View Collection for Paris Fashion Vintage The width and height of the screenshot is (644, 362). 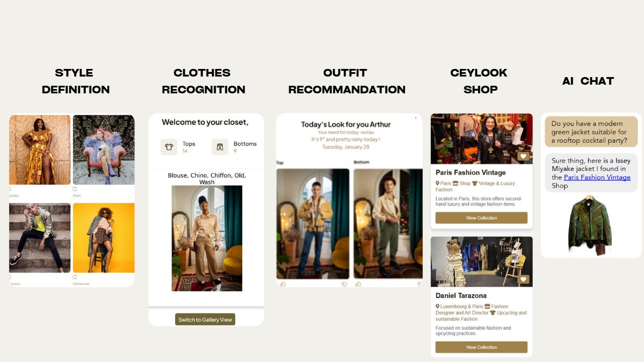point(481,218)
